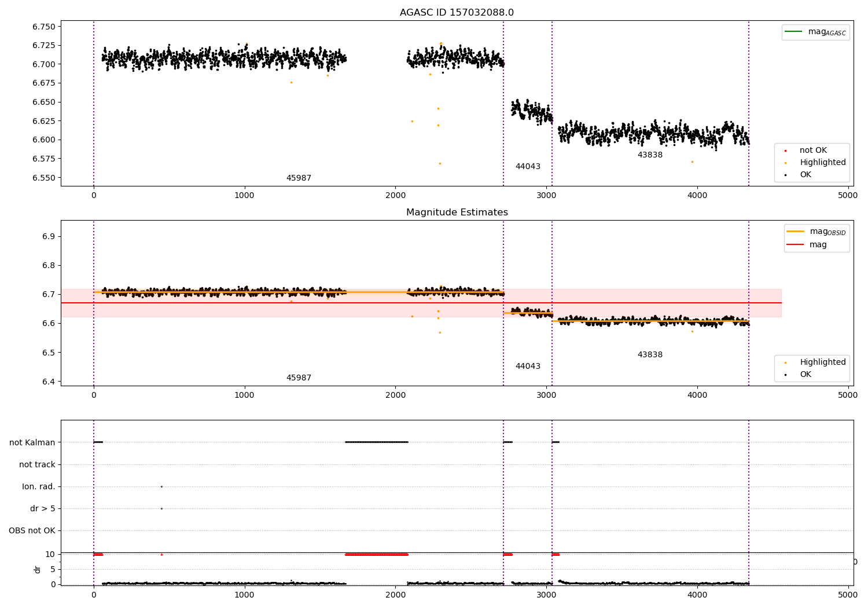Screen dimensions: 868x608
Task: Click the 'dr > 5' axis label
Action: (x=43, y=508)
